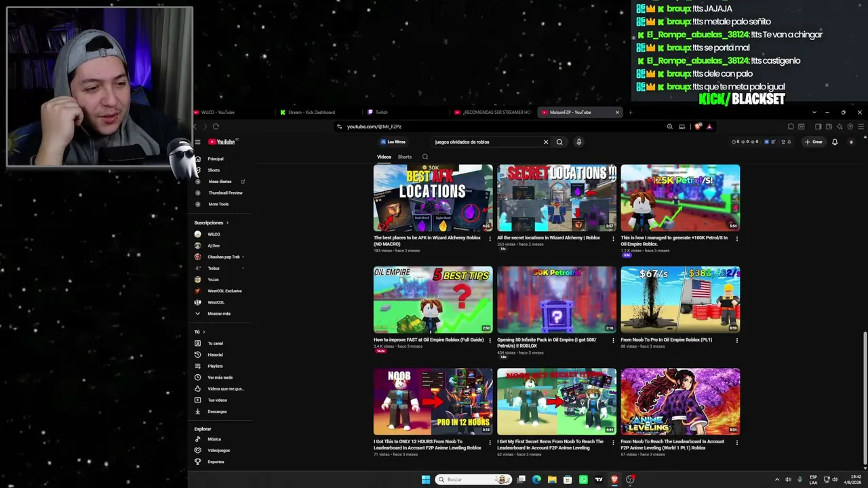The image size is (868, 488).
Task: Open the Los filtros button
Action: tap(393, 142)
